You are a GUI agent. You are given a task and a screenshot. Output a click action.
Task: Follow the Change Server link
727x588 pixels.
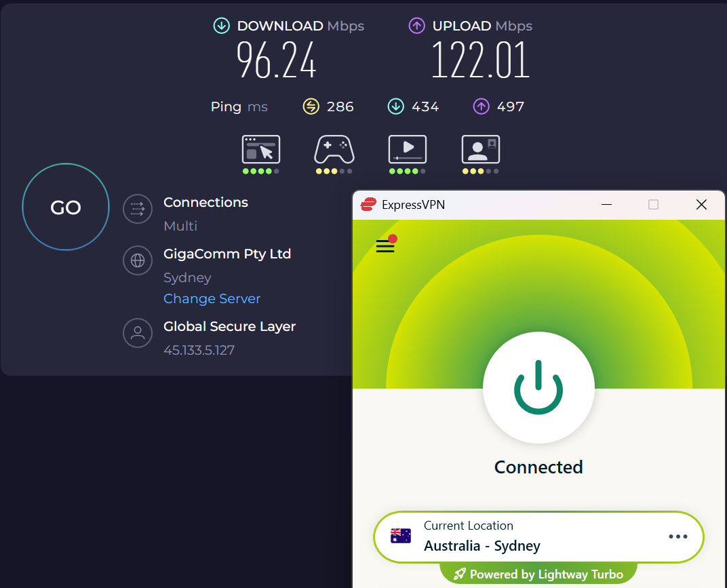click(x=212, y=298)
